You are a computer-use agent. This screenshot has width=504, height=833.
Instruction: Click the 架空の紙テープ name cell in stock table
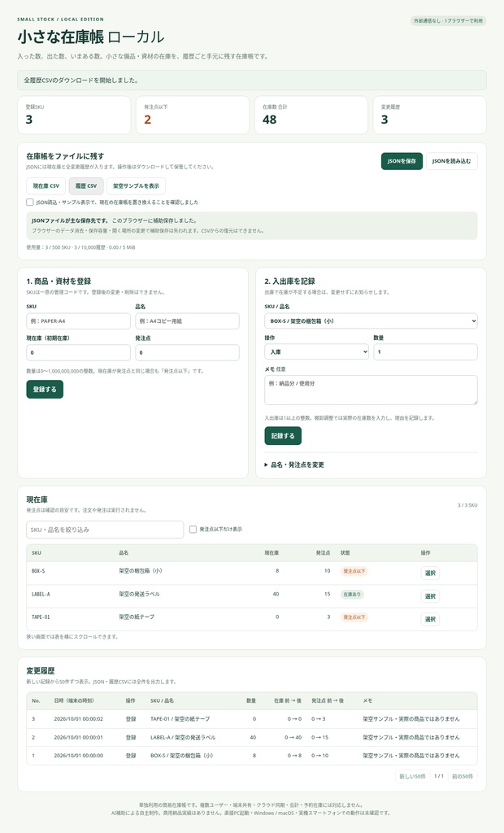pyautogui.click(x=137, y=617)
